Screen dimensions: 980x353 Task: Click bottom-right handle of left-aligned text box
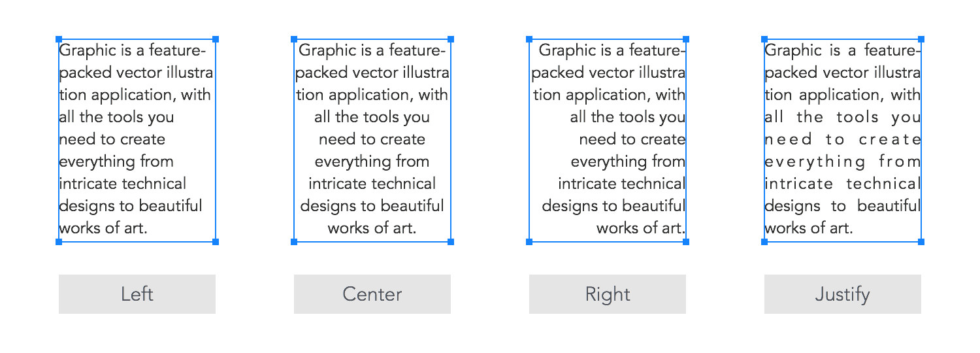point(216,242)
